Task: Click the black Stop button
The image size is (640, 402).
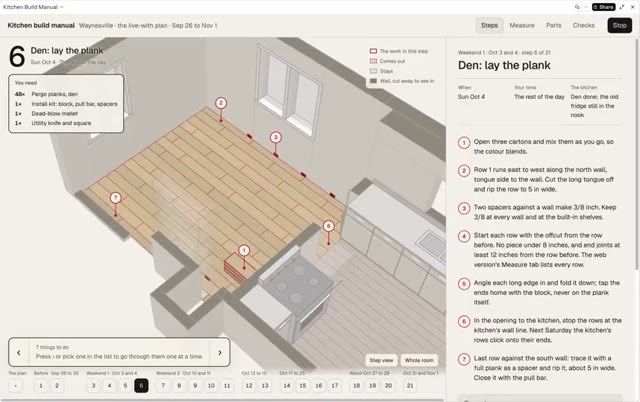Action: [x=619, y=25]
